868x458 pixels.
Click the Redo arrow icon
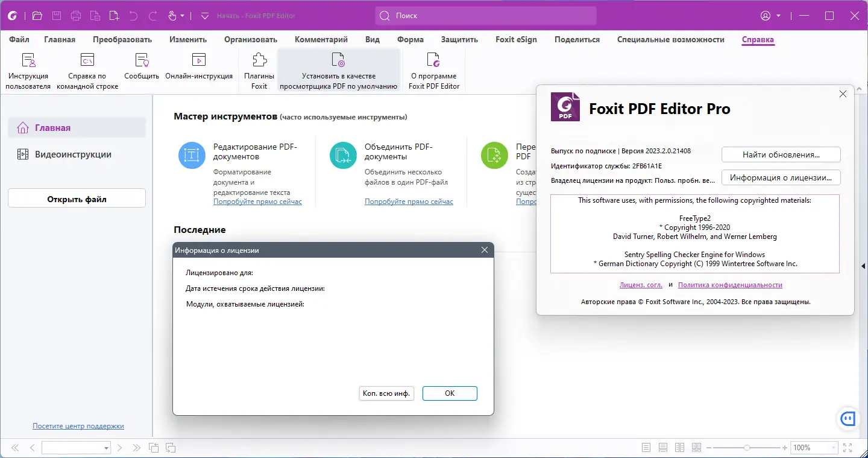click(153, 16)
